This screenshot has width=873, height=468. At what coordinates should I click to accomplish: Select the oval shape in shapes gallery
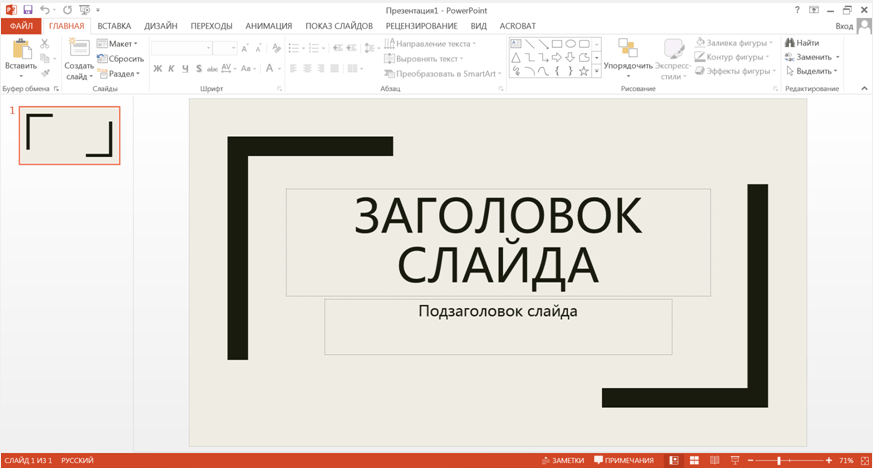tap(570, 44)
